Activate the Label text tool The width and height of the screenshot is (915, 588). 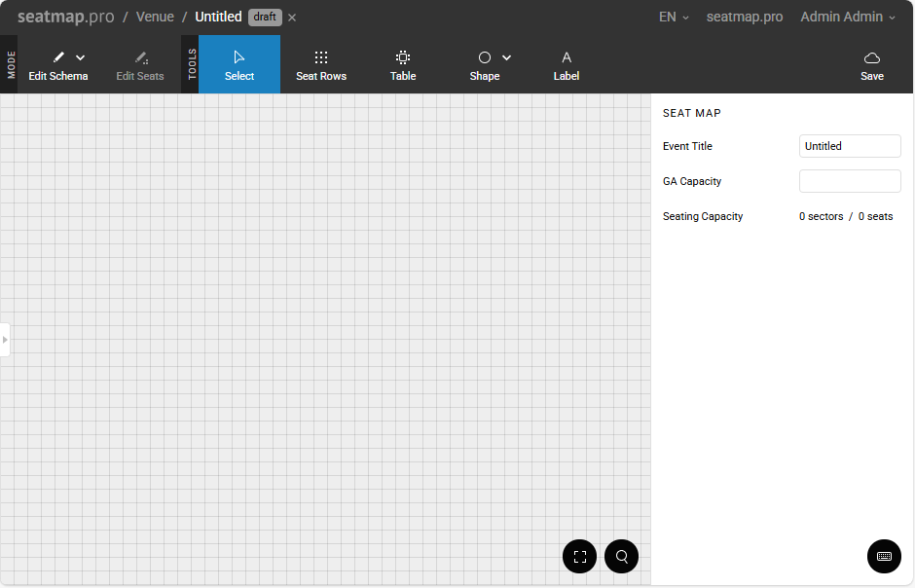pyautogui.click(x=567, y=64)
